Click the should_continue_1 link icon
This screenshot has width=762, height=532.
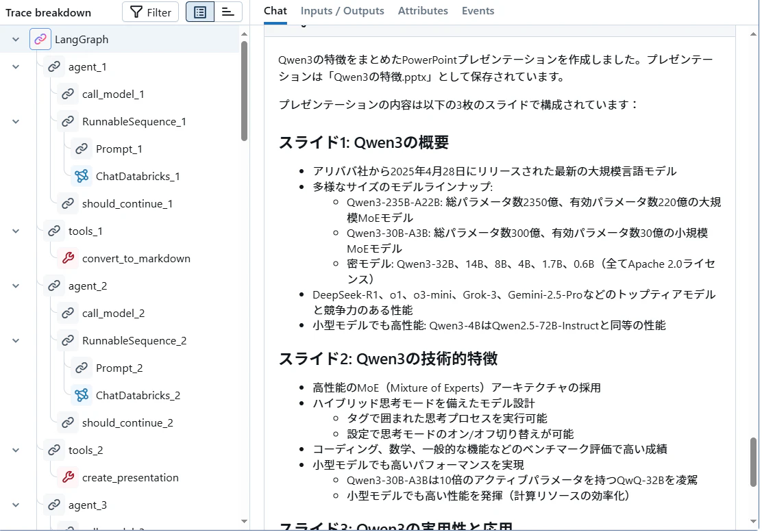pos(68,204)
